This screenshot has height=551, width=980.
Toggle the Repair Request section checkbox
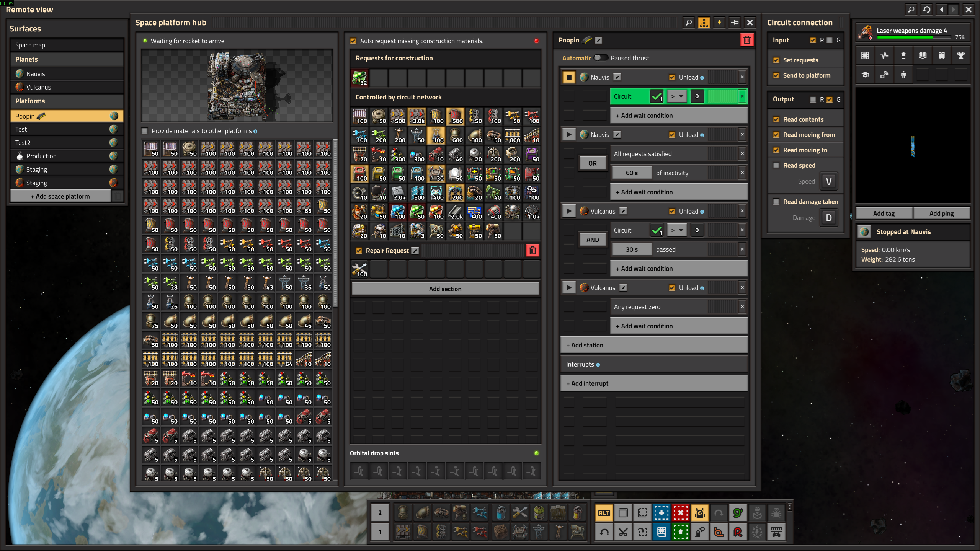point(359,251)
